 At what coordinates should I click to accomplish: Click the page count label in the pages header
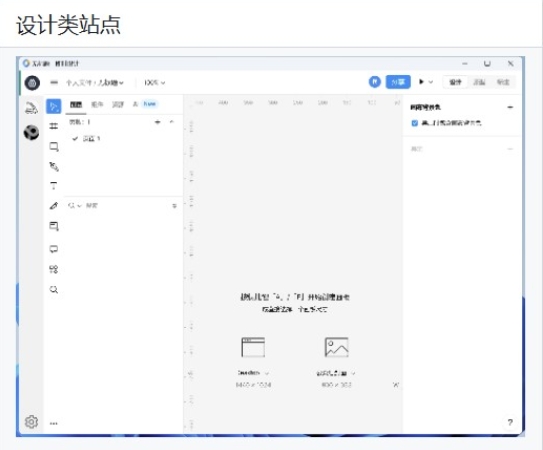(x=80, y=122)
